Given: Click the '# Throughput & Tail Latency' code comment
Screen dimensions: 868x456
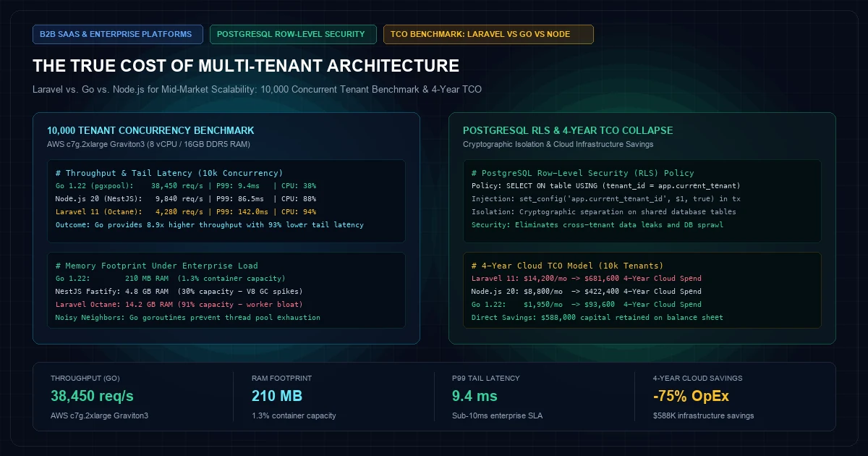Looking at the screenshot, I should tap(169, 173).
